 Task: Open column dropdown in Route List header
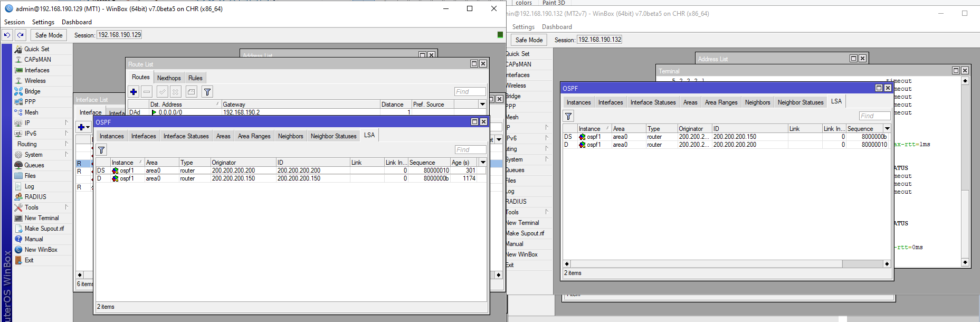click(482, 105)
